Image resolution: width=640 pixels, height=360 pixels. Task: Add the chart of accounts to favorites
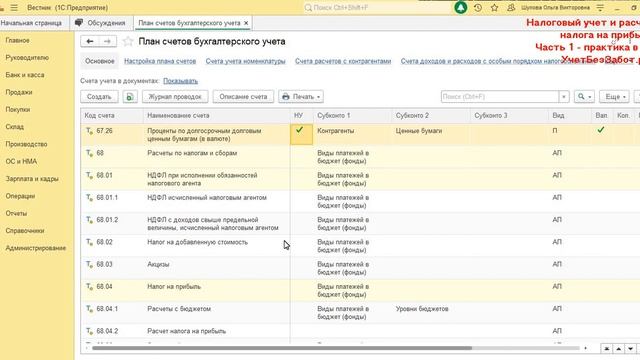coord(128,41)
